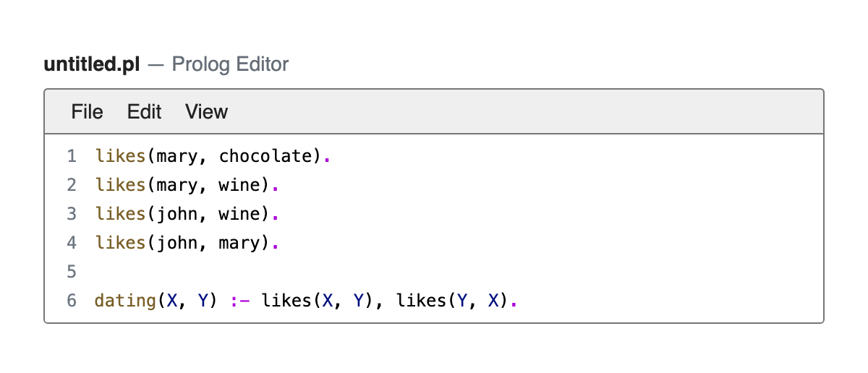Select line number 3 in gutter
The height and width of the screenshot is (373, 868).
point(71,213)
